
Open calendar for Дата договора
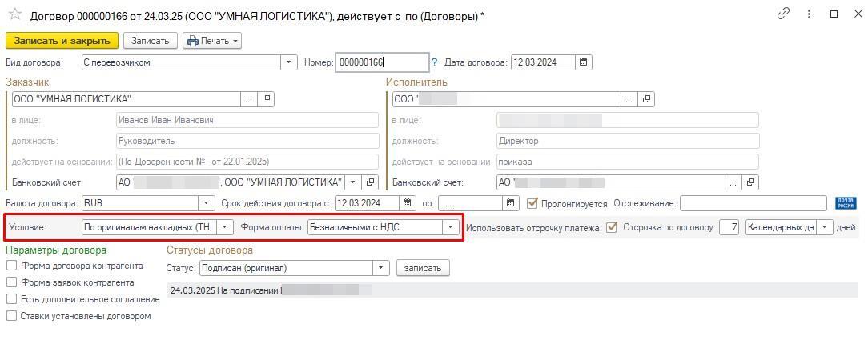tap(584, 62)
